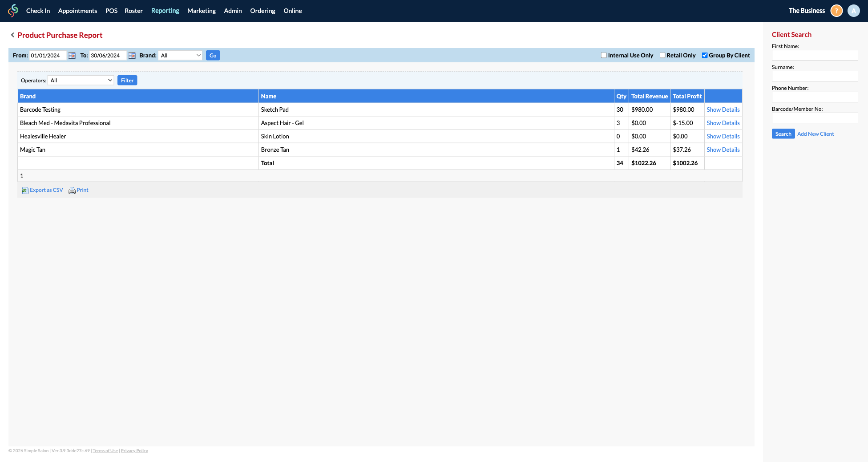Click the First Name input field
Screen dimensions: 868x462
(815, 55)
